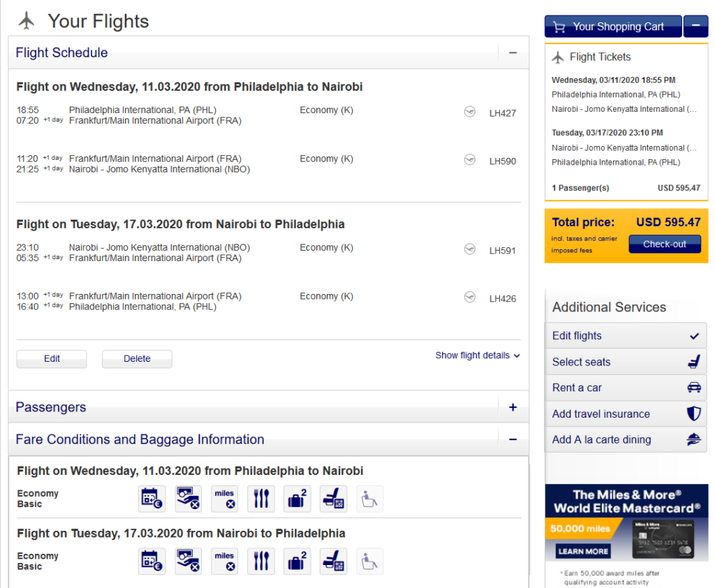Click the Delete flight button
Image resolution: width=715 pixels, height=588 pixels.
137,358
